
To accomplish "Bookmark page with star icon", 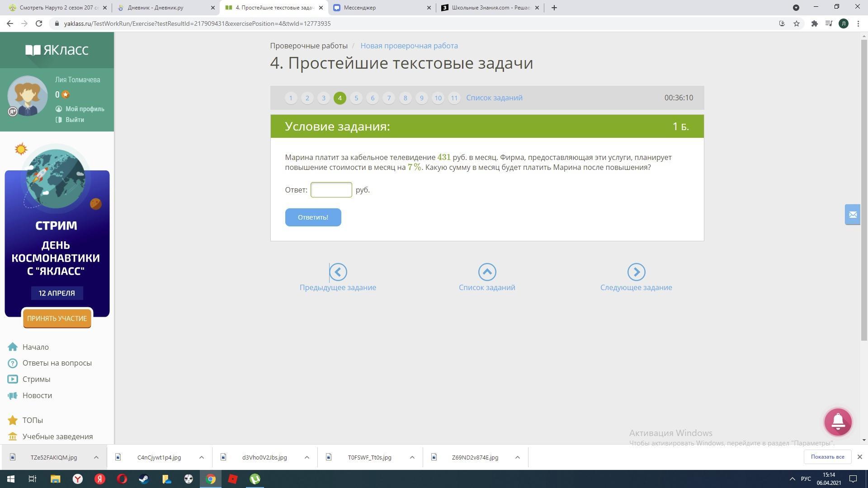I will click(x=797, y=23).
